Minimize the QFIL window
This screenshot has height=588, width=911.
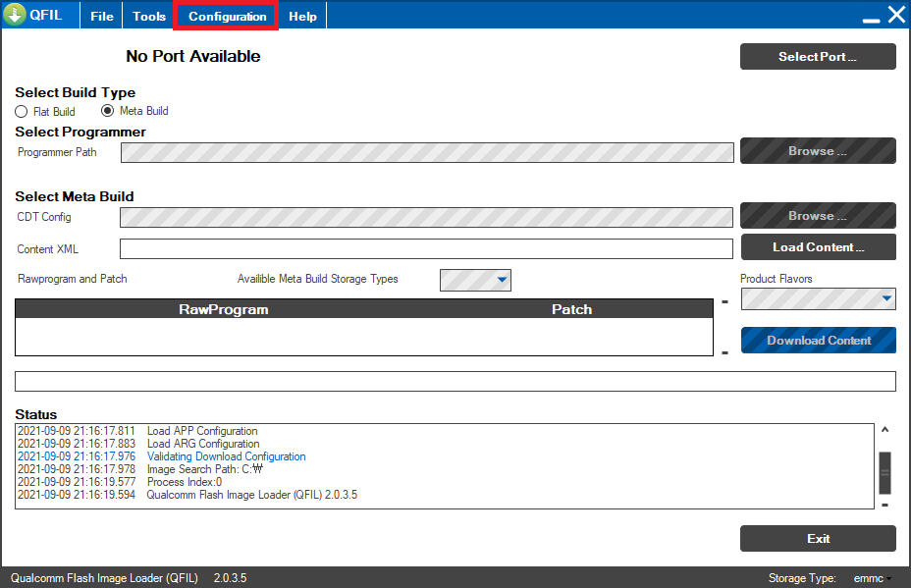(871, 21)
